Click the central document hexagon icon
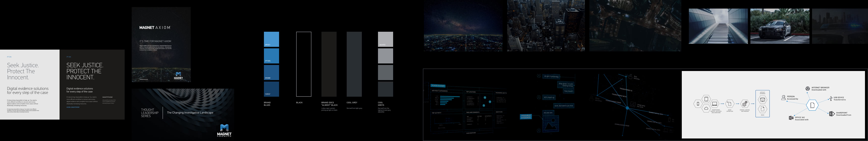The width and height of the screenshot is (868, 141). [x=812, y=105]
